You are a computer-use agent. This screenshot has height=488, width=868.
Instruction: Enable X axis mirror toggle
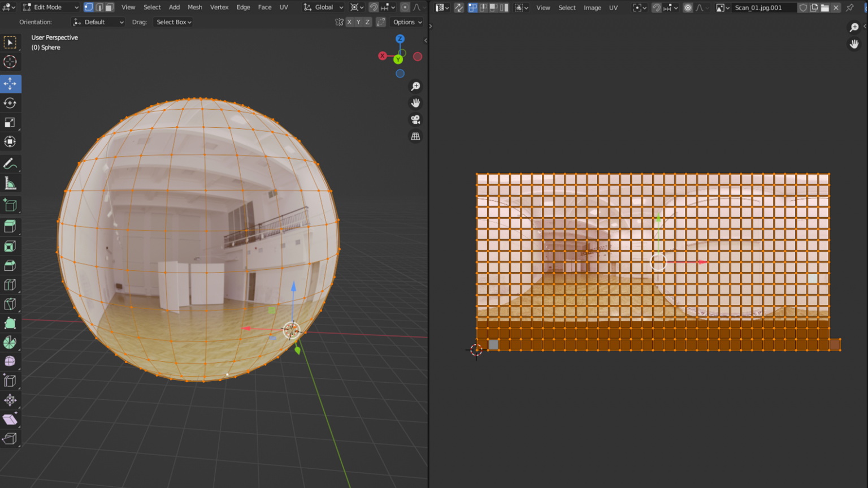[x=349, y=22]
